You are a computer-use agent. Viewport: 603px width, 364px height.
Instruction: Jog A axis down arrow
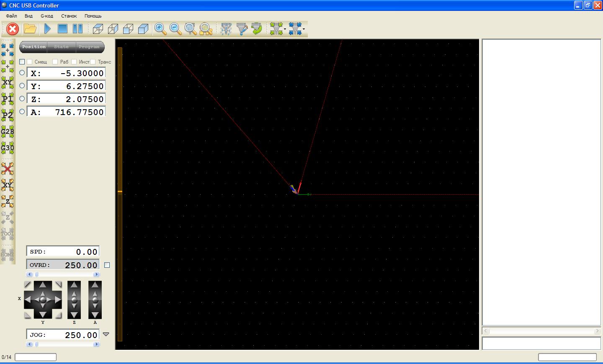(x=95, y=315)
